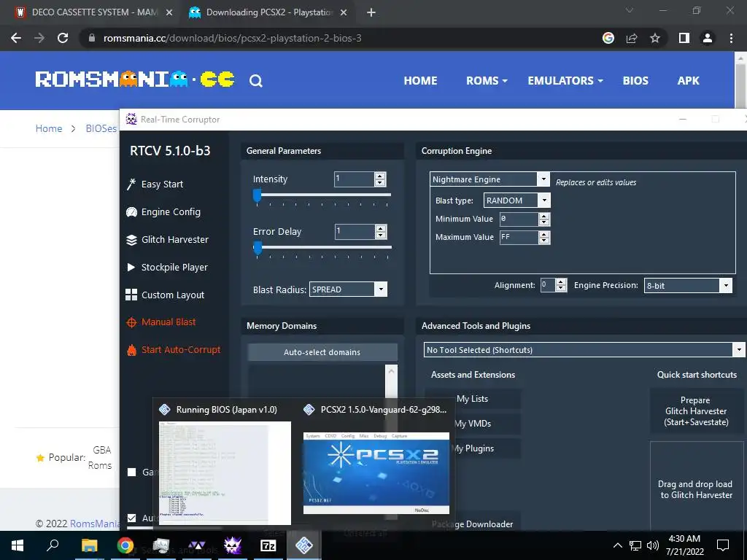Click PCSX2 taskbar icon
The height and width of the screenshot is (560, 747).
click(x=304, y=545)
